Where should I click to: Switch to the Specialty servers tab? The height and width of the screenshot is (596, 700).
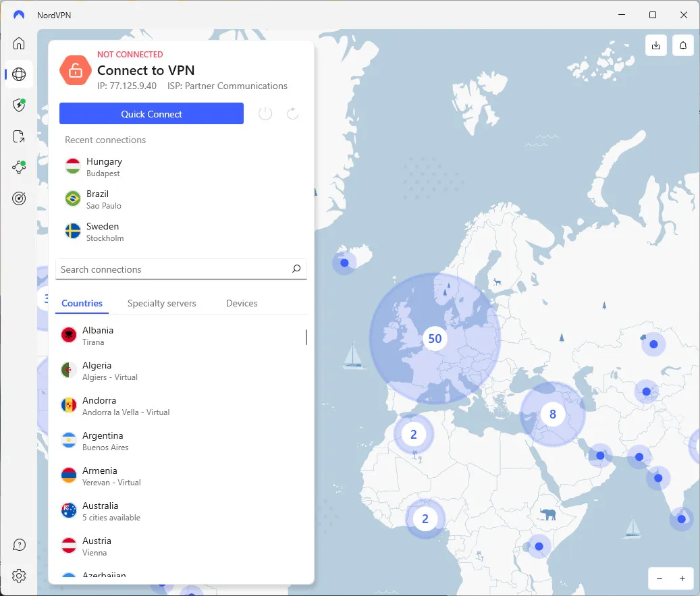[162, 303]
